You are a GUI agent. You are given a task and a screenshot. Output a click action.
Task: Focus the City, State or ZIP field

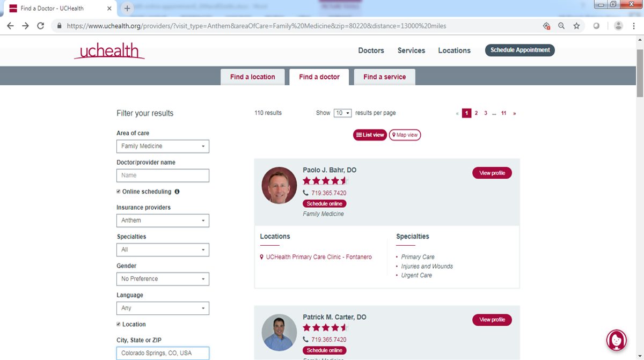pyautogui.click(x=163, y=353)
